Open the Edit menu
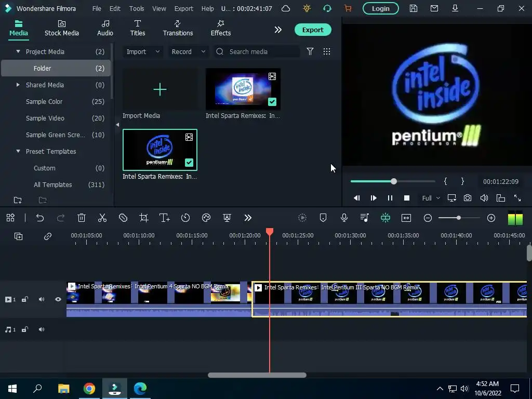532x399 pixels. pos(115,8)
